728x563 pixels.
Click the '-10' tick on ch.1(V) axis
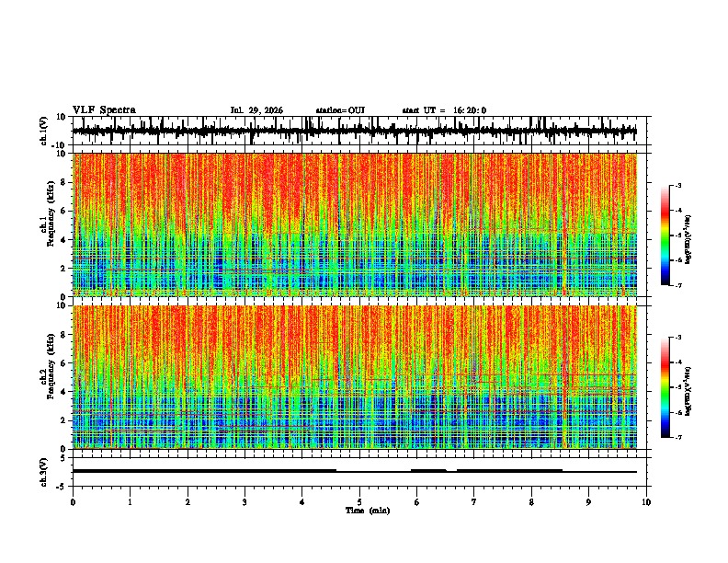tap(60, 145)
